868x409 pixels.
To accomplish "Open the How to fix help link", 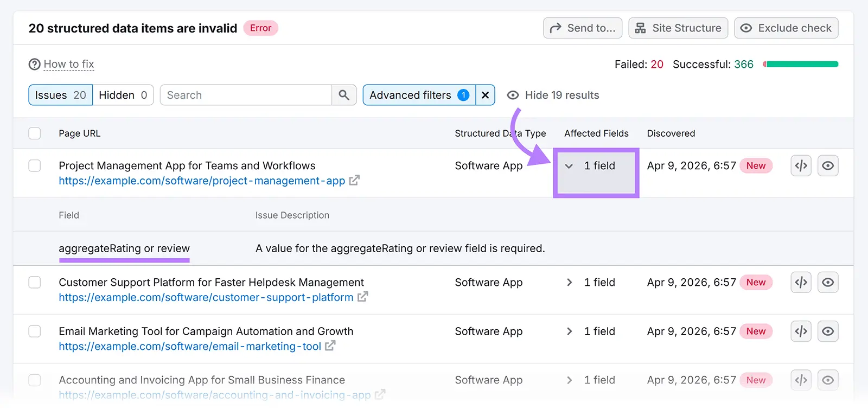I will pyautogui.click(x=69, y=64).
